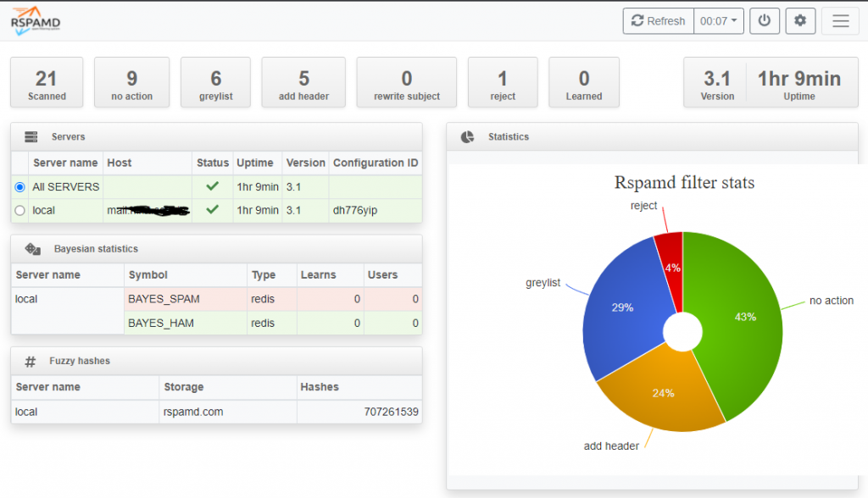Click the 1hr 9min Uptime stat
Screen dimensions: 868x498
coord(799,84)
